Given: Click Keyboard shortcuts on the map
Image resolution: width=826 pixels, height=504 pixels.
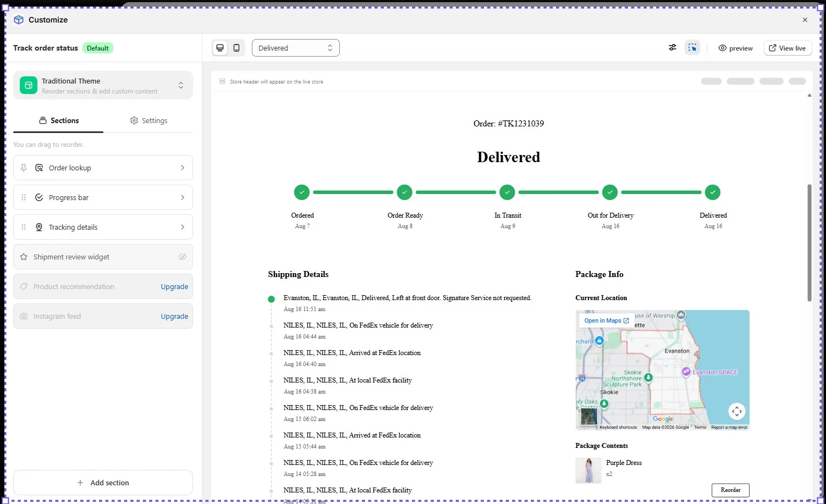Looking at the screenshot, I should [618, 427].
